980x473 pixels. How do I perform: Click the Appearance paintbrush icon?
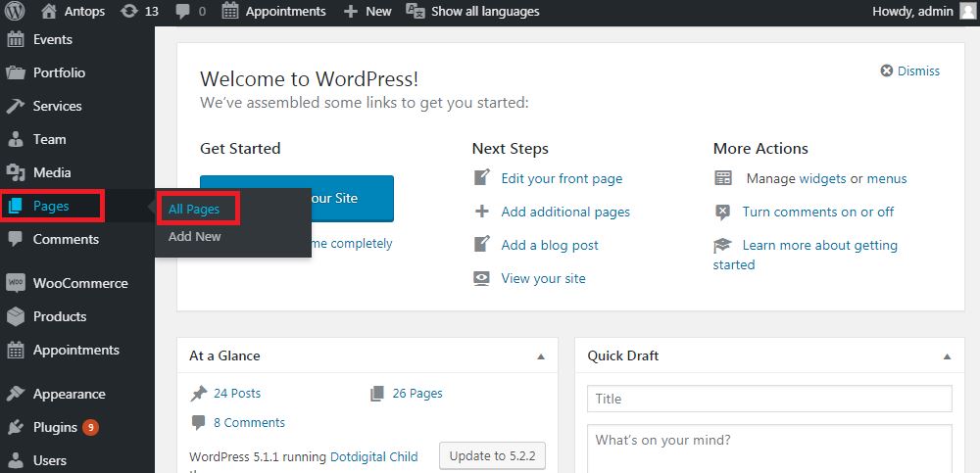tap(16, 394)
